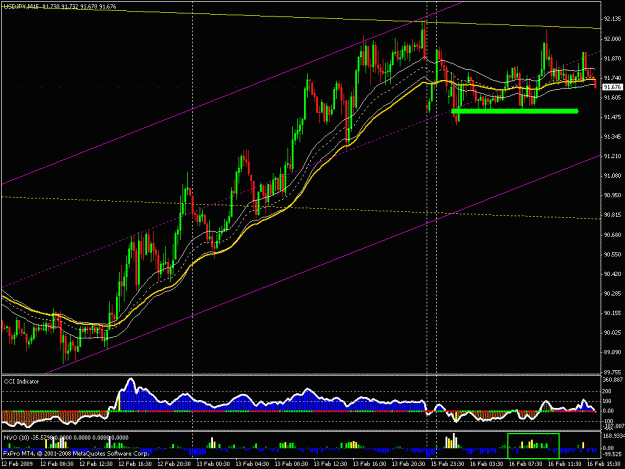Click the 92.135 price scale label
Screen dimensions: 625x469
tap(612, 19)
